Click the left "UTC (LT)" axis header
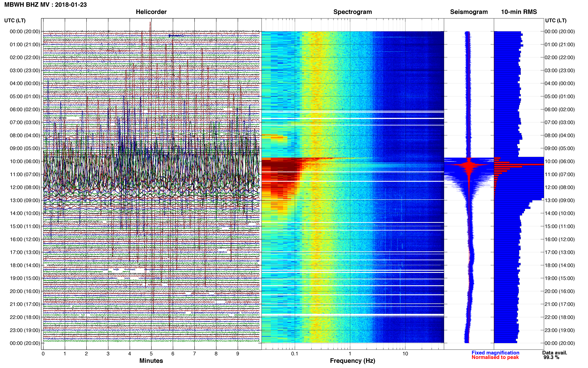 (15, 20)
